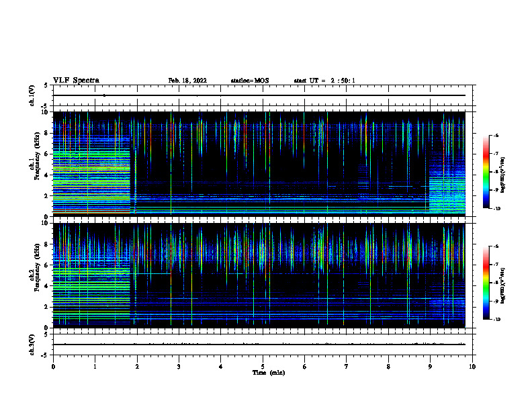532x411 pixels.
Task: Click the "-10" tick on ch.2 color bar
Action: pos(496,319)
